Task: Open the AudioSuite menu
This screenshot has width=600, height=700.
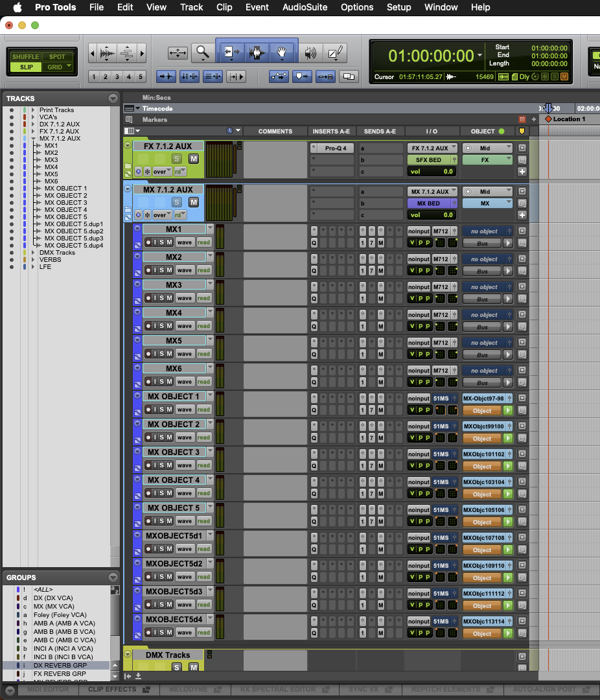Action: (305, 7)
